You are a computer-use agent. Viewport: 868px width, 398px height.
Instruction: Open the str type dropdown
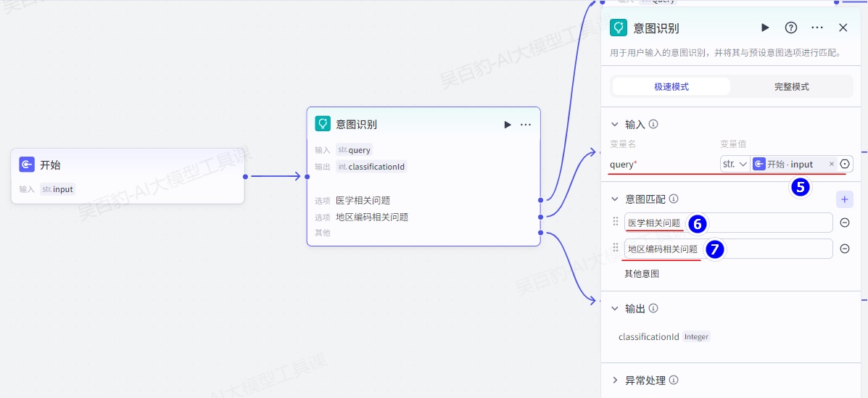pos(735,164)
